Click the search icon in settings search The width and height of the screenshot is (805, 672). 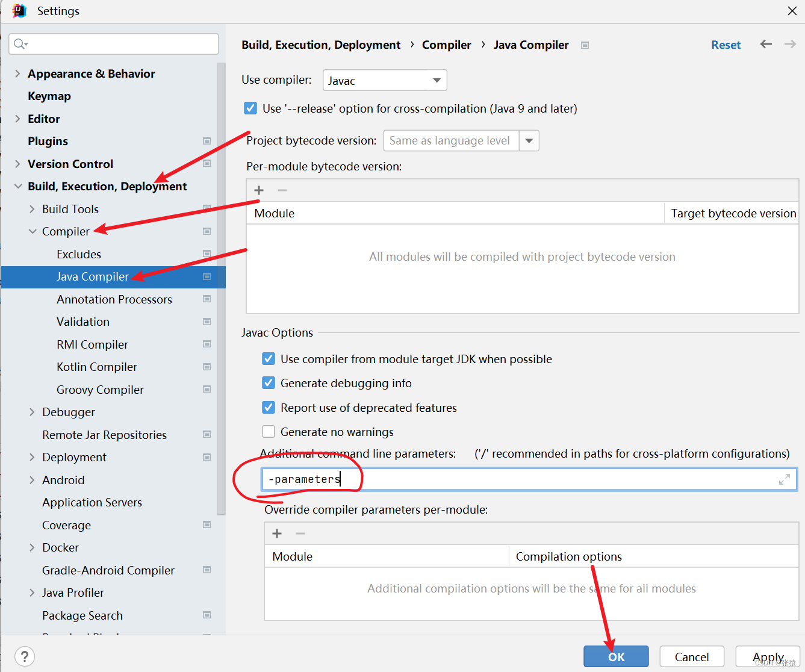(x=20, y=44)
